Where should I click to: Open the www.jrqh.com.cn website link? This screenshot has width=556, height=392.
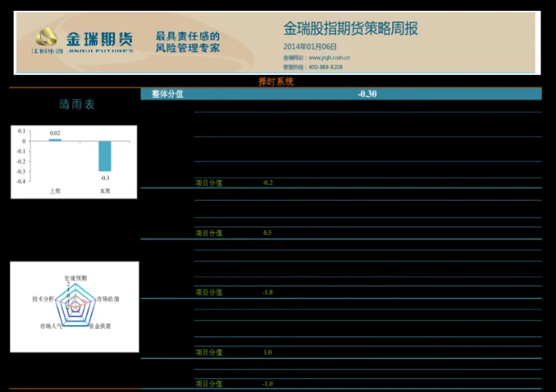tap(329, 57)
